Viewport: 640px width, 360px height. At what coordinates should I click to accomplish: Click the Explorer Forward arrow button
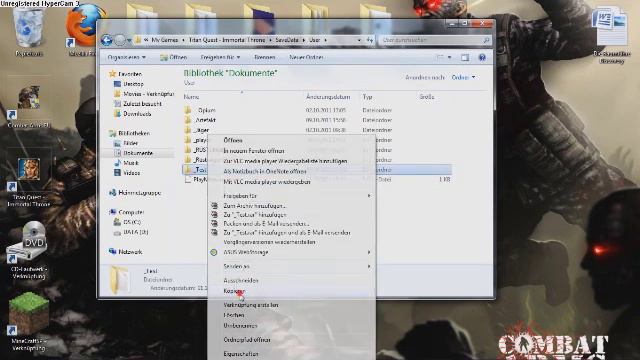120,40
